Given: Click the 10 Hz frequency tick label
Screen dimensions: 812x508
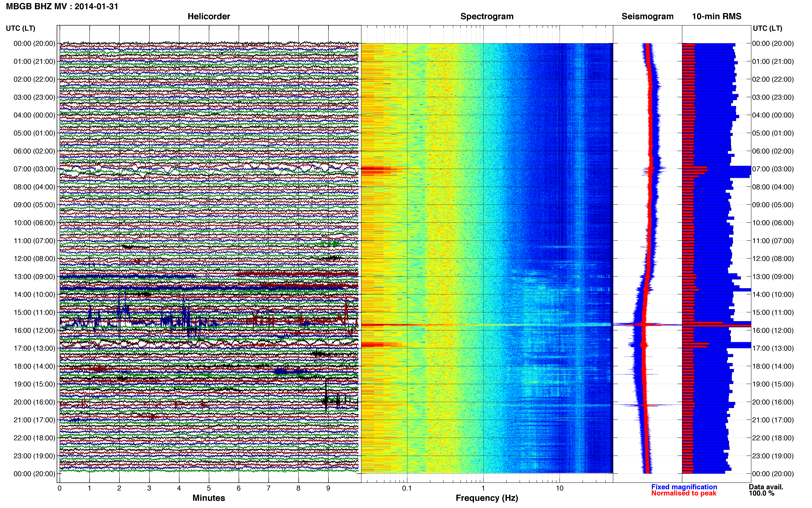Looking at the screenshot, I should 559,488.
